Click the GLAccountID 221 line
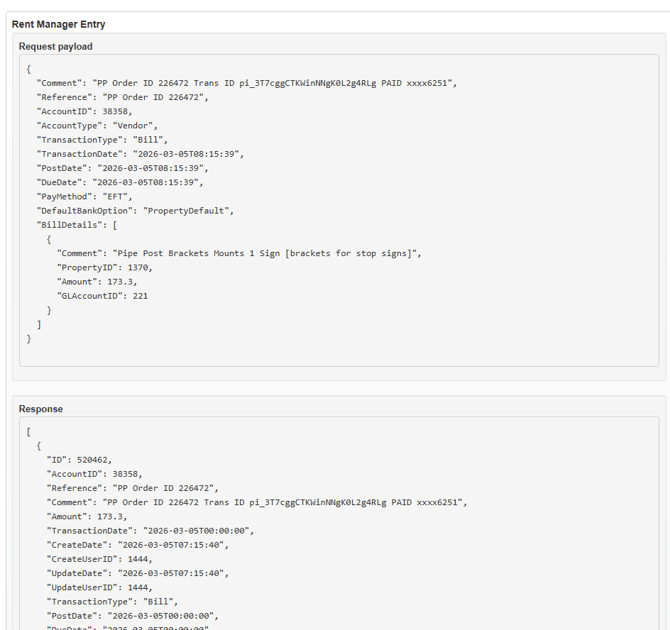 [102, 296]
